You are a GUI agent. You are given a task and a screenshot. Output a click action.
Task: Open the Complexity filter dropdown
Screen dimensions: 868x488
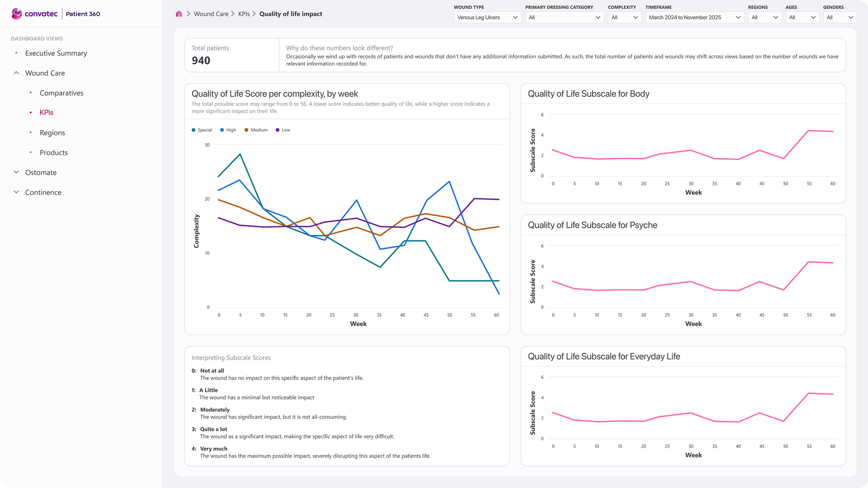coord(624,18)
